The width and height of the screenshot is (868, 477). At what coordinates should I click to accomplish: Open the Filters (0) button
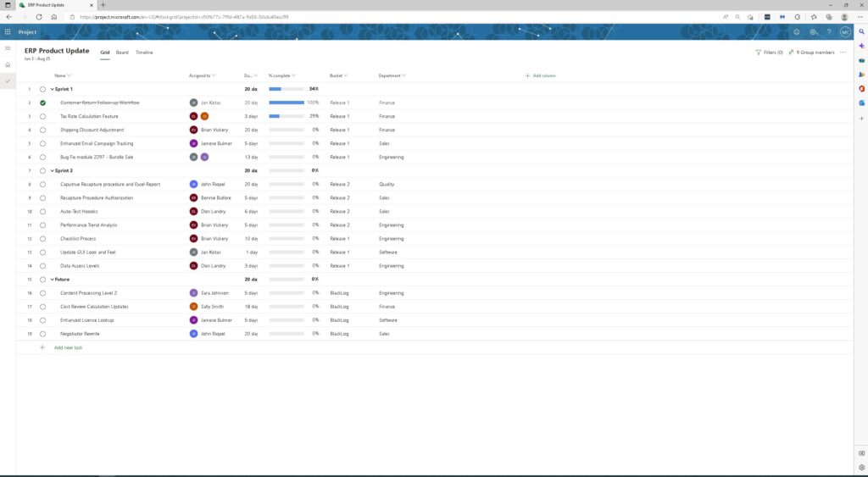pyautogui.click(x=769, y=53)
